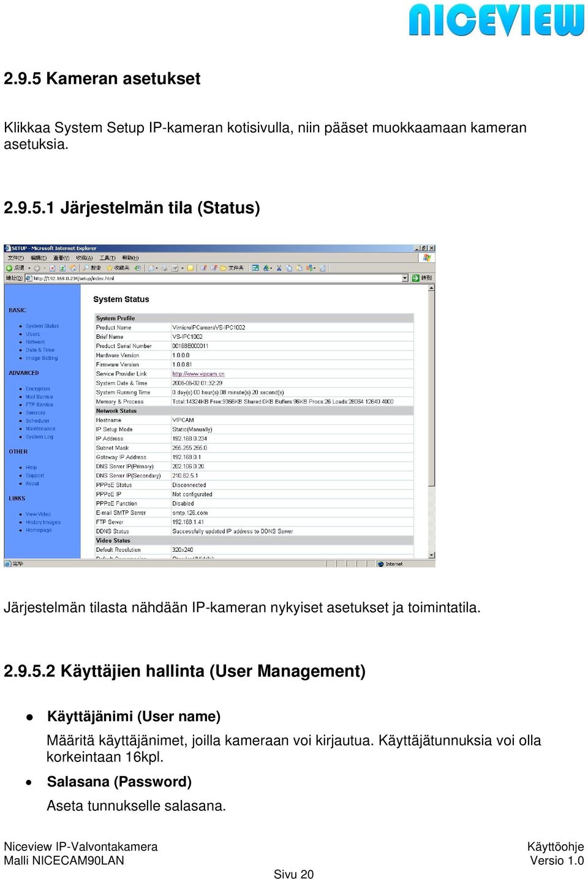This screenshot has width=588, height=879.
Task: Click the address bar URL field
Action: pos(217,277)
